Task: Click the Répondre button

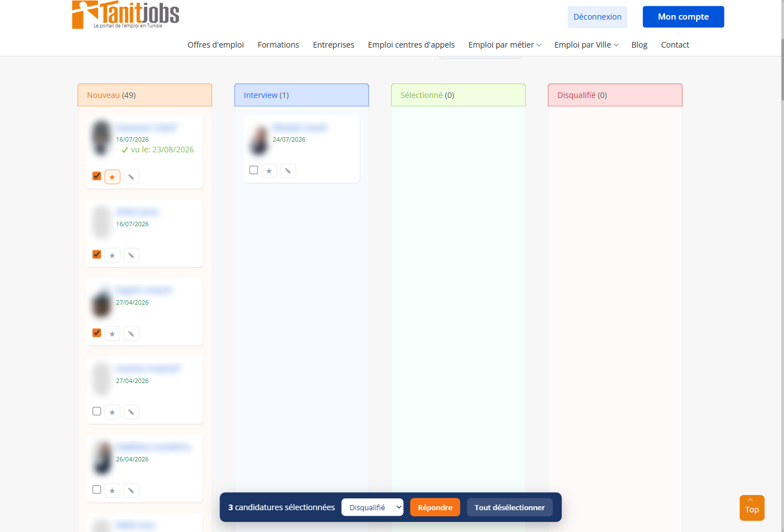Action: click(435, 507)
